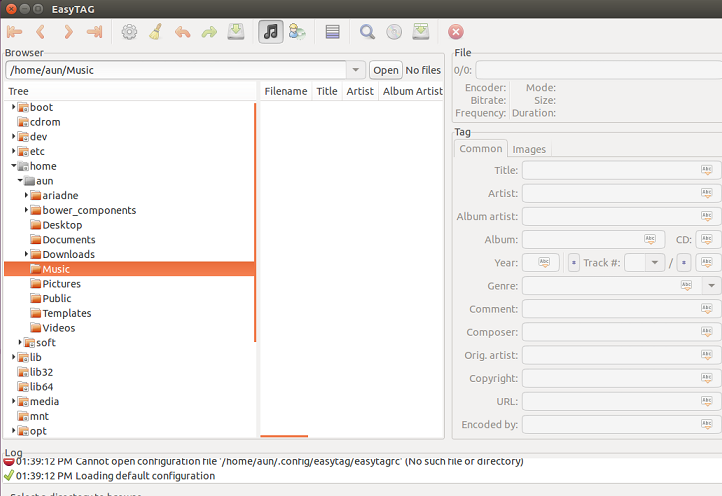Expand the bower_components folder node
The image size is (722, 496).
(26, 210)
